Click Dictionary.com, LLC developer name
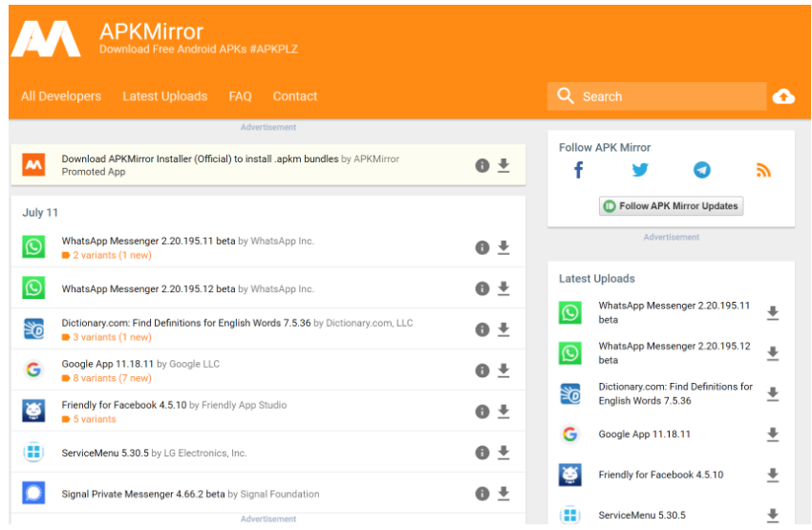Screen dimensions: 812x530 click(x=370, y=323)
